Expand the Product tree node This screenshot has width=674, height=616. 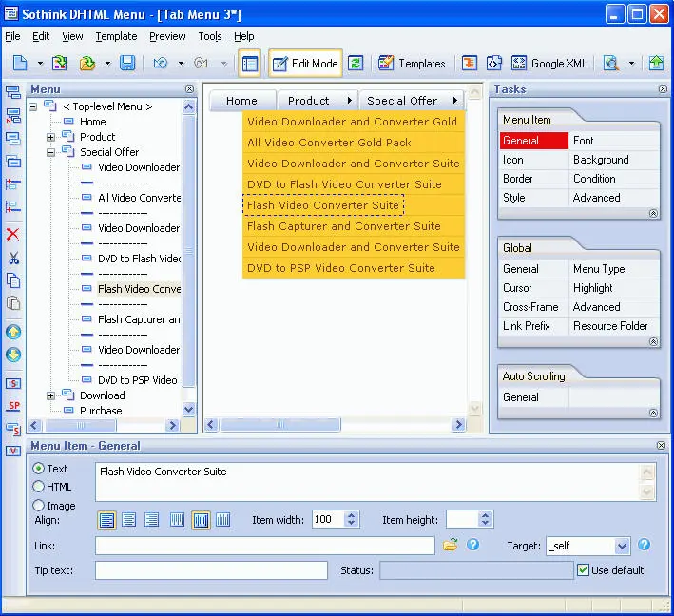click(50, 137)
